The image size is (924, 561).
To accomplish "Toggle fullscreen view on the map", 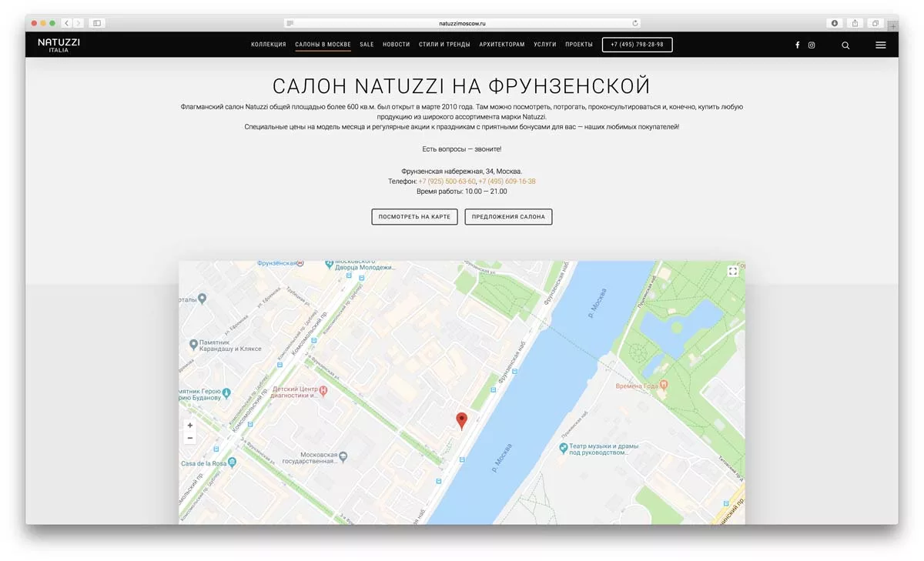I will click(x=733, y=271).
